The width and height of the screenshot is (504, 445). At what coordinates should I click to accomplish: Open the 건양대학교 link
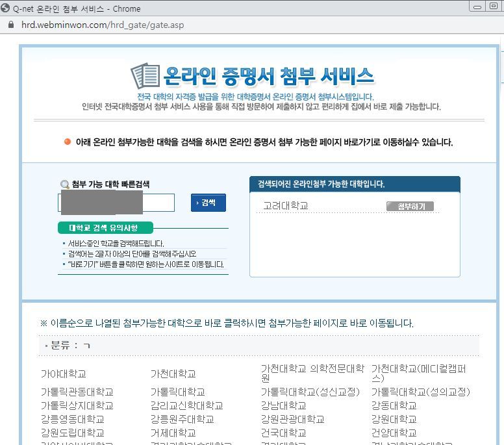[x=394, y=433]
